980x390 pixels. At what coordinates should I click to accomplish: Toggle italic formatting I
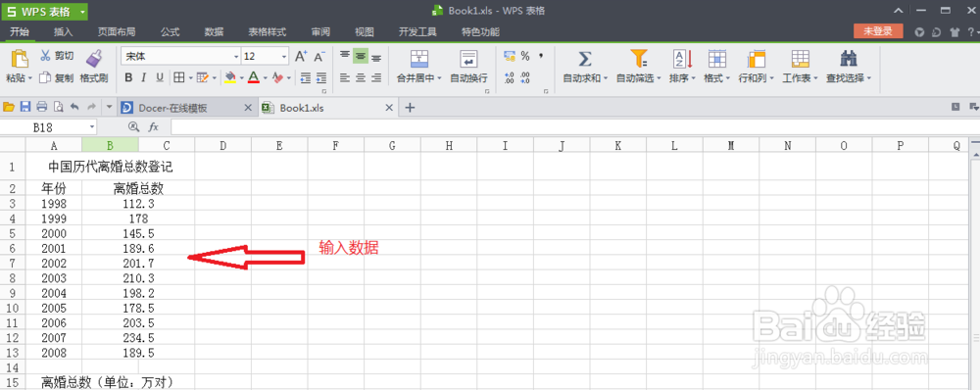pyautogui.click(x=144, y=78)
